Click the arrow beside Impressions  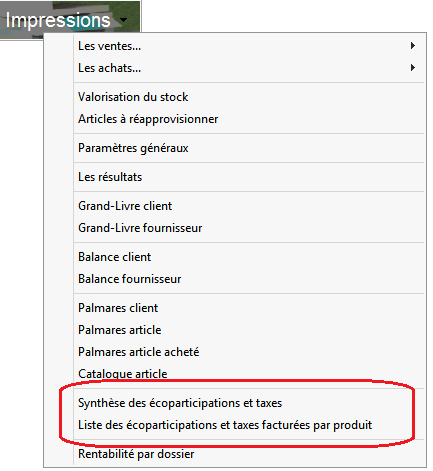(x=124, y=20)
